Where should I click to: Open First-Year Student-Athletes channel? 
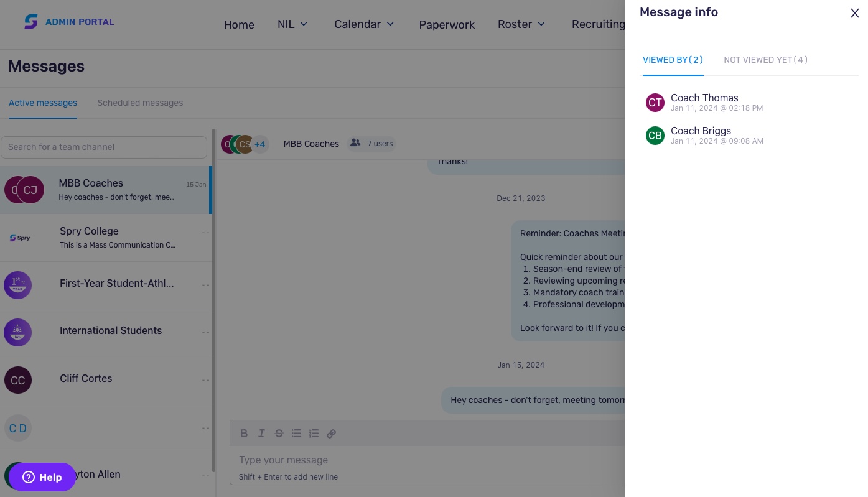pyautogui.click(x=106, y=285)
